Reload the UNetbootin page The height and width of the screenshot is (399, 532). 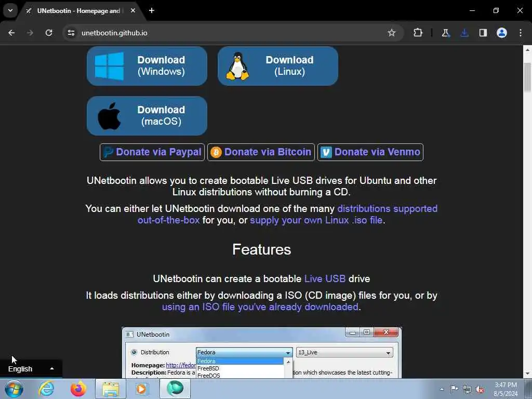[49, 33]
